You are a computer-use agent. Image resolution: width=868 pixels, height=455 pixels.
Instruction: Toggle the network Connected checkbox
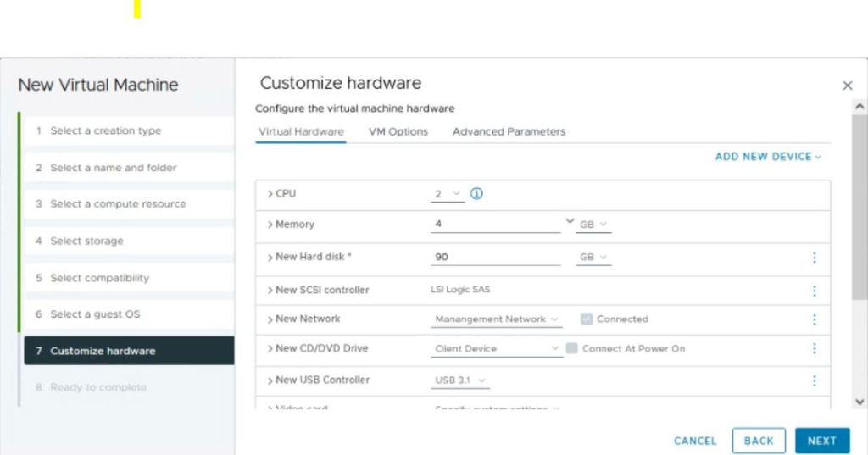[587, 319]
